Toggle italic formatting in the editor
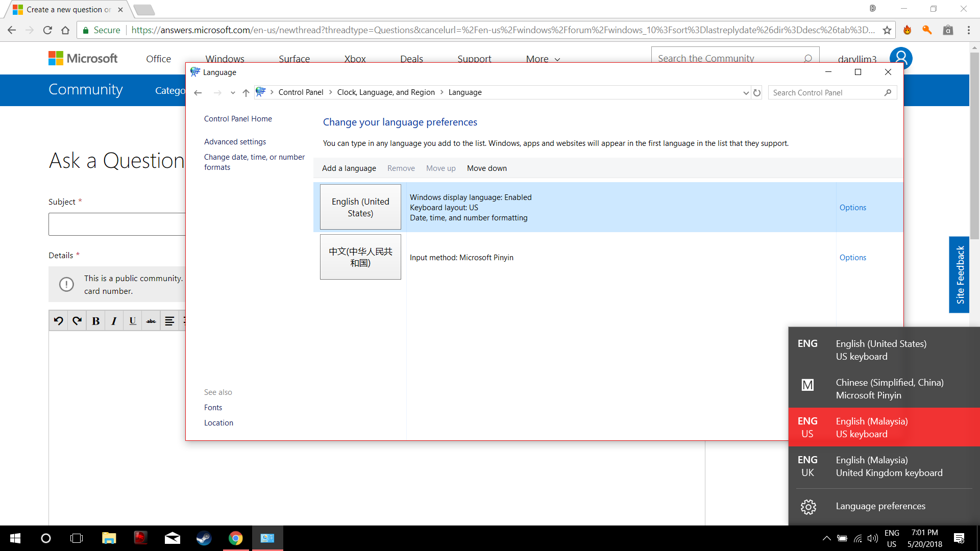This screenshot has width=980, height=551. click(114, 321)
